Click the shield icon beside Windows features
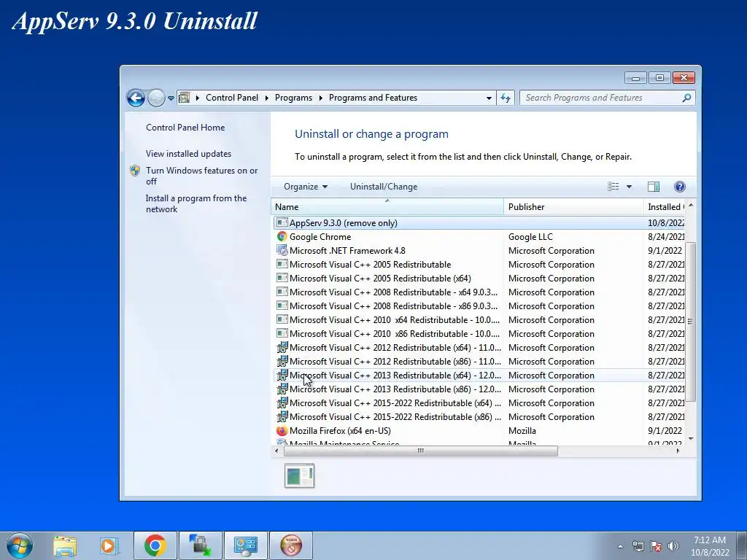This screenshot has height=560, width=747. [135, 171]
